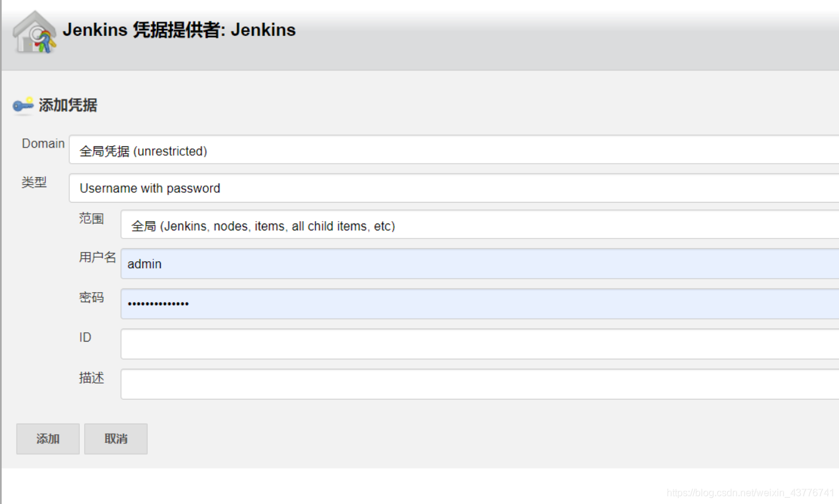Click the 描述 label
Screen dimensions: 839x504
pos(91,377)
